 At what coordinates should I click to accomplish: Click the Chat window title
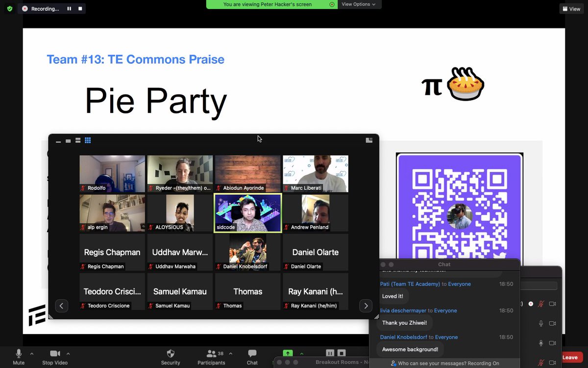click(444, 264)
